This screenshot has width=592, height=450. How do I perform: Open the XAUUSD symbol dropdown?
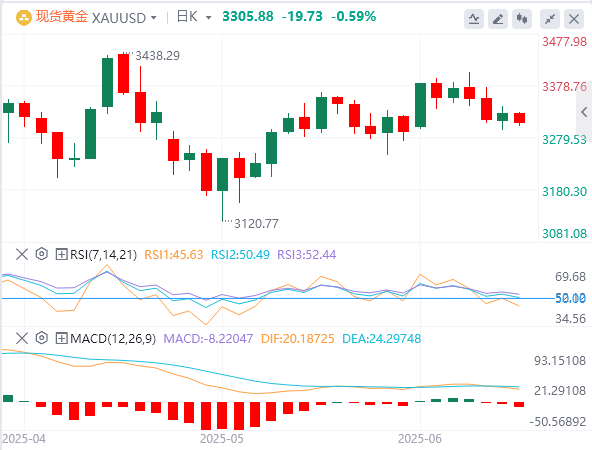153,18
